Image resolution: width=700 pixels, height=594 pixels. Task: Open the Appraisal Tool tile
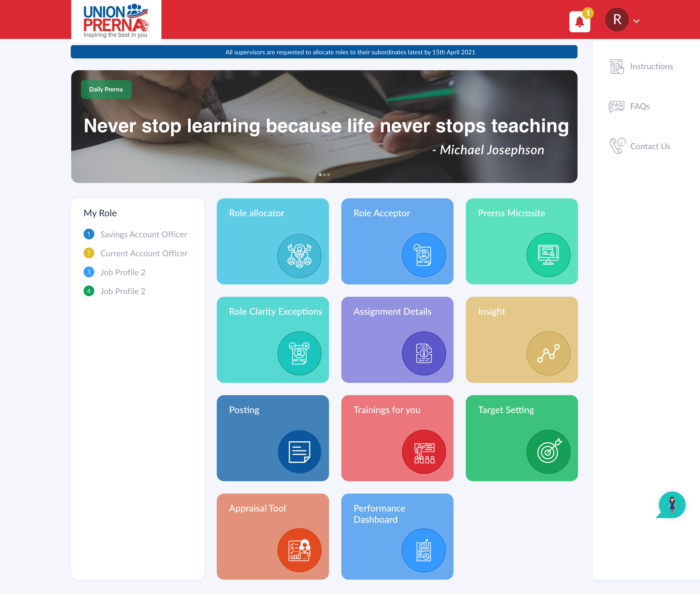[272, 536]
